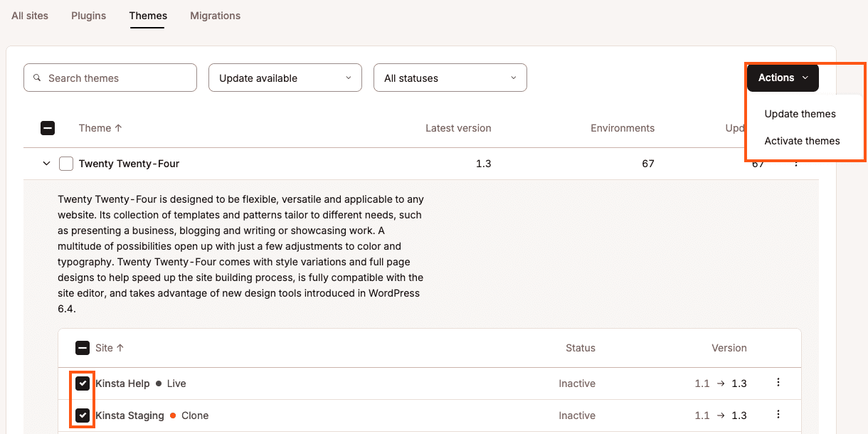Open three-dot menu for Kinsta Staging row
The width and height of the screenshot is (868, 434).
(778, 415)
